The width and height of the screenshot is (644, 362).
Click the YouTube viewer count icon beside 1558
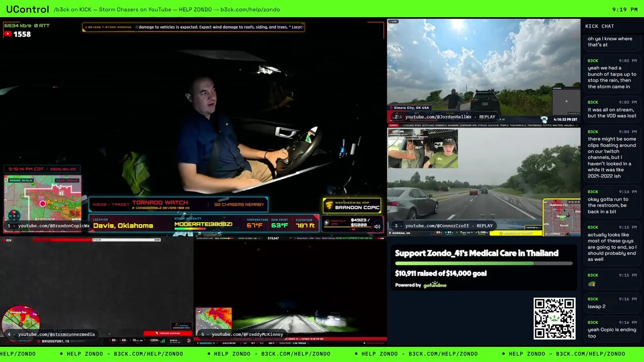click(8, 34)
